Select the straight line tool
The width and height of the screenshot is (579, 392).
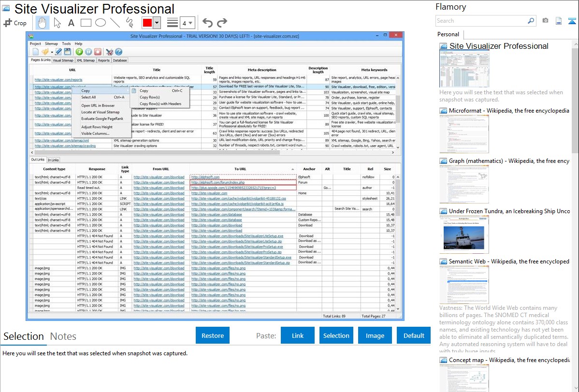[115, 23]
